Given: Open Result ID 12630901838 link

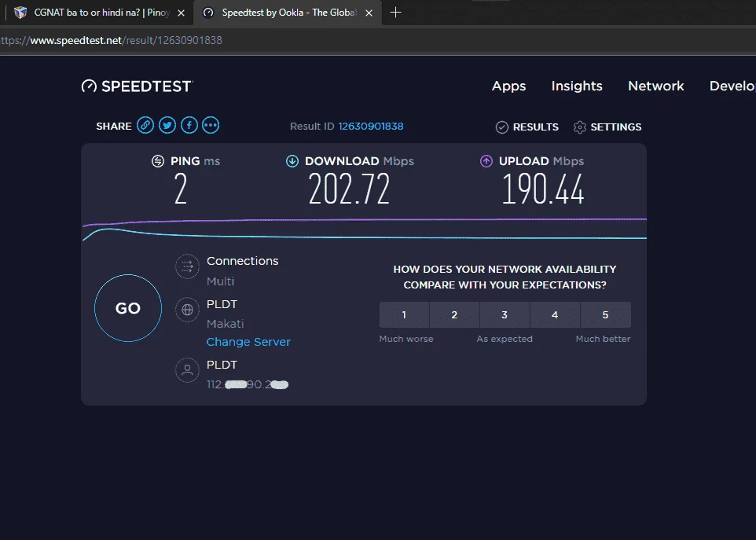Looking at the screenshot, I should pyautogui.click(x=371, y=127).
